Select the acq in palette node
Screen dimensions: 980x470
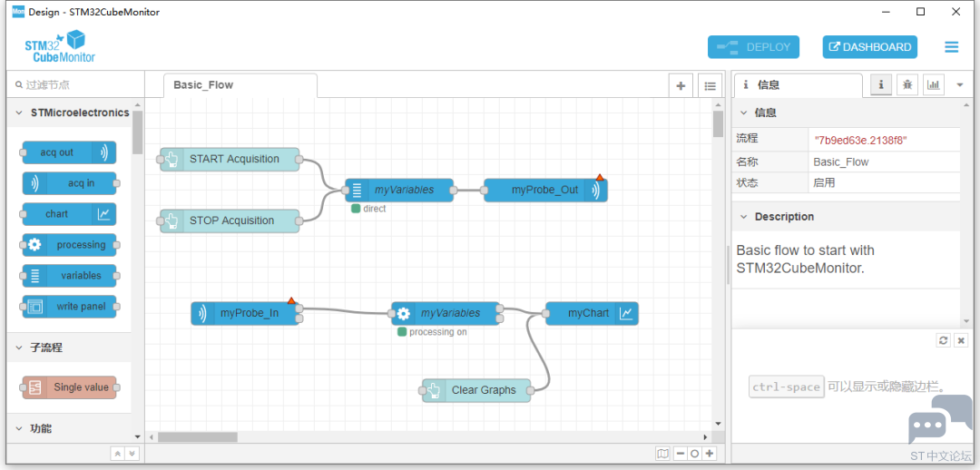69,183
